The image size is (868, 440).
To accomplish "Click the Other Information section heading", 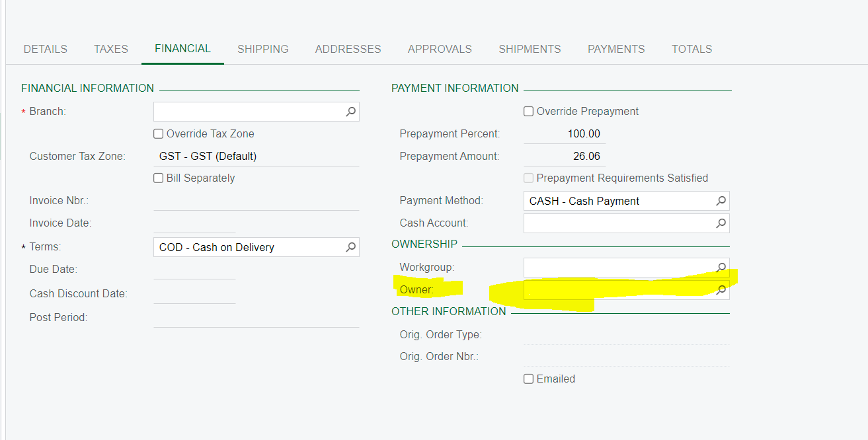I will point(449,311).
